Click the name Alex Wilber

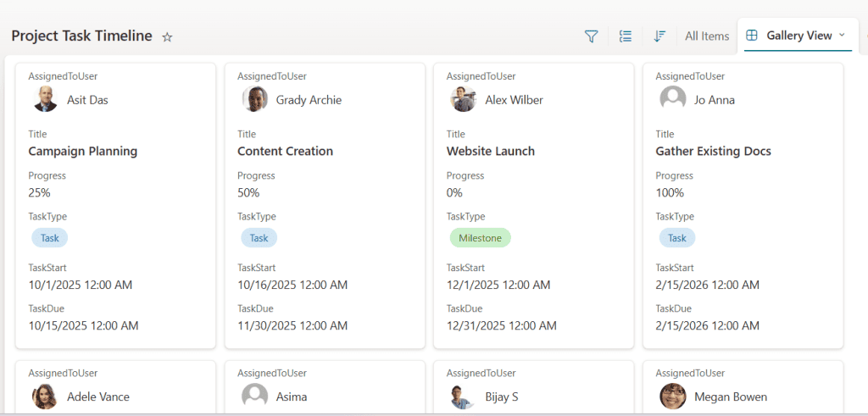tap(515, 100)
